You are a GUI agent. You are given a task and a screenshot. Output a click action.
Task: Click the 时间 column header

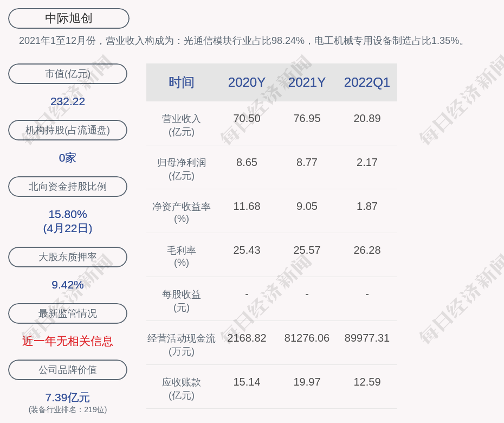click(182, 82)
